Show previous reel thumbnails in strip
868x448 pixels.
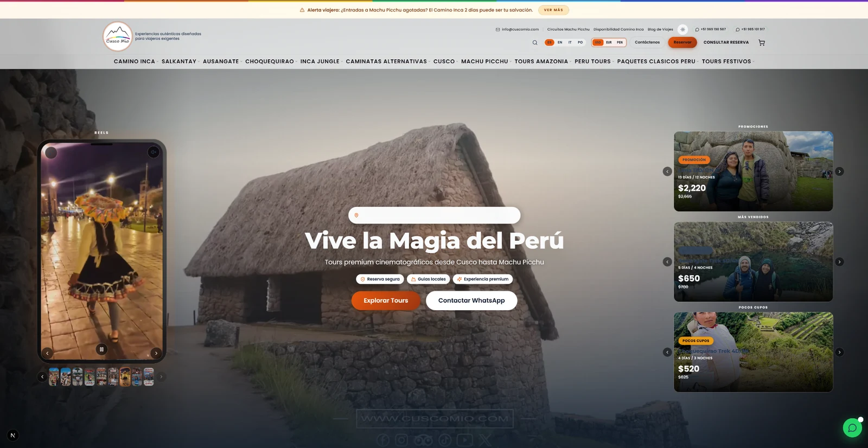[42, 376]
